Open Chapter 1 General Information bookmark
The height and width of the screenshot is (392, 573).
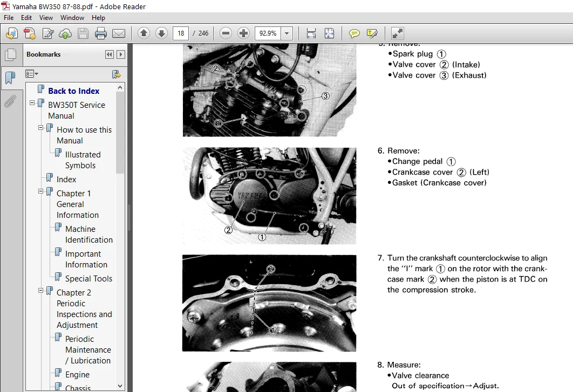pyautogui.click(x=78, y=204)
